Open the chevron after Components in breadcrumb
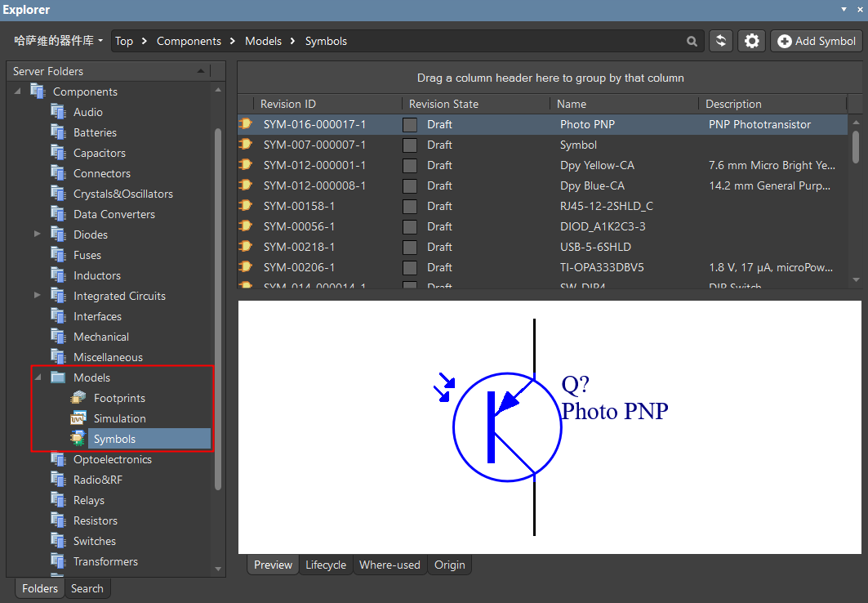The image size is (868, 603). click(x=232, y=41)
